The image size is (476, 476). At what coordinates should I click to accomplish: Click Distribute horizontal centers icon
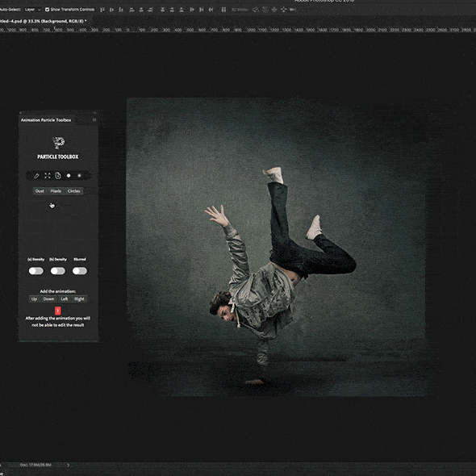point(201,10)
